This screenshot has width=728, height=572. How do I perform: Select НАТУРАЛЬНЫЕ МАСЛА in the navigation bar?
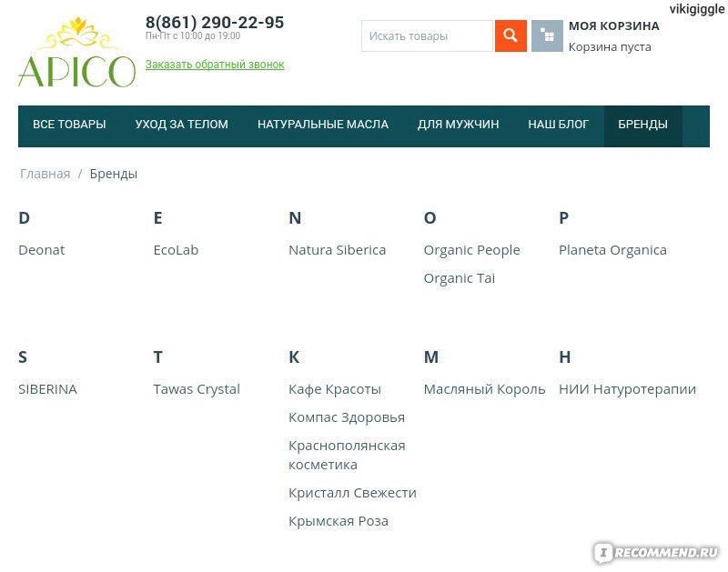(323, 125)
